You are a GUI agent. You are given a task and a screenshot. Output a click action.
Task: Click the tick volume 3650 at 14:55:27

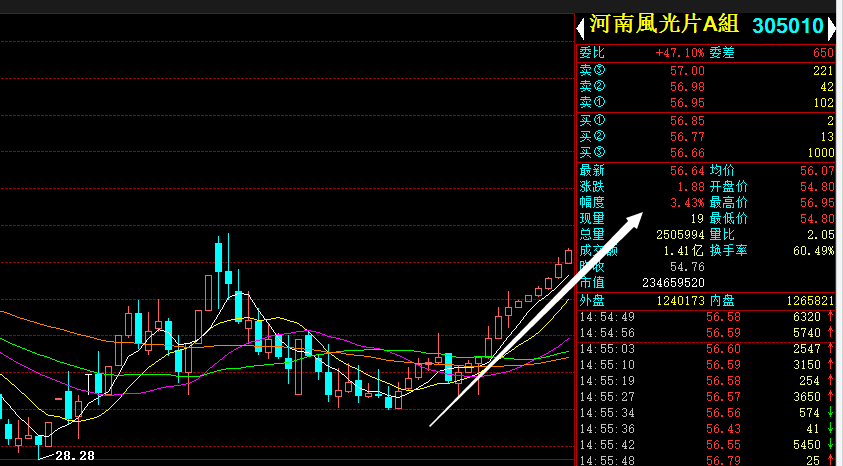(x=808, y=397)
